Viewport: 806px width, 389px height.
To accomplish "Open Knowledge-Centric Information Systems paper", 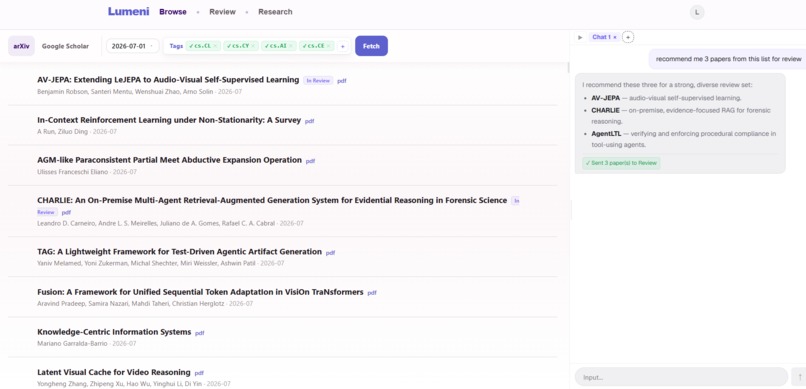I will (x=114, y=332).
